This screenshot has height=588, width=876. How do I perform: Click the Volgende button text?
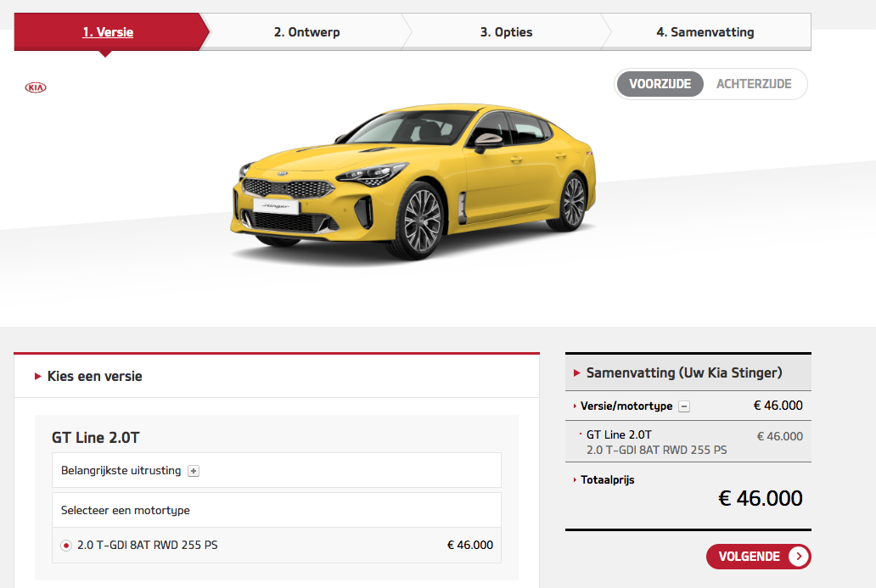[x=749, y=556]
